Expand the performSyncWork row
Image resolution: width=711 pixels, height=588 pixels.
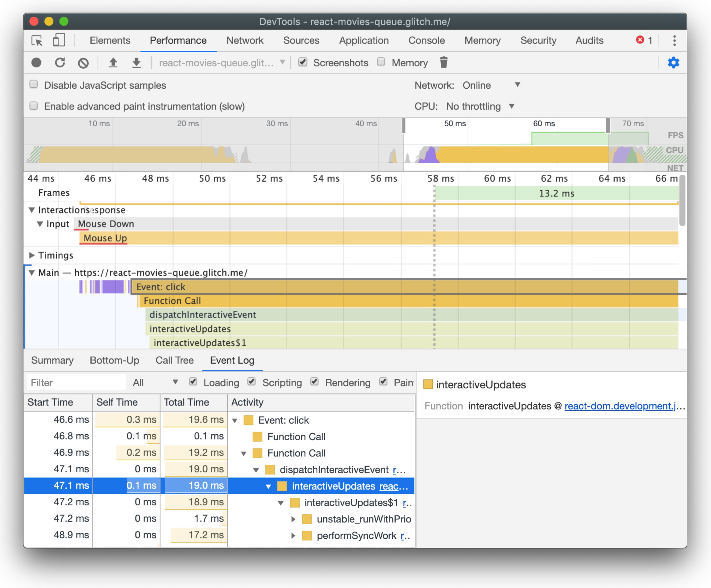pos(293,536)
